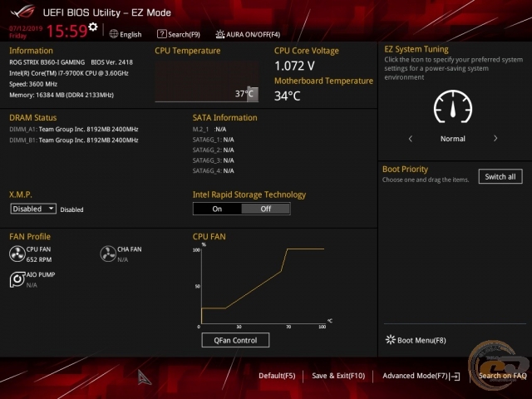
Task: Click the EZ System Tuning heading
Action: [416, 50]
